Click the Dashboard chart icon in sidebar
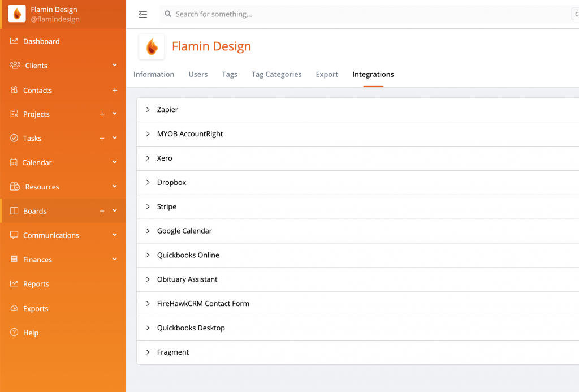 coord(14,41)
